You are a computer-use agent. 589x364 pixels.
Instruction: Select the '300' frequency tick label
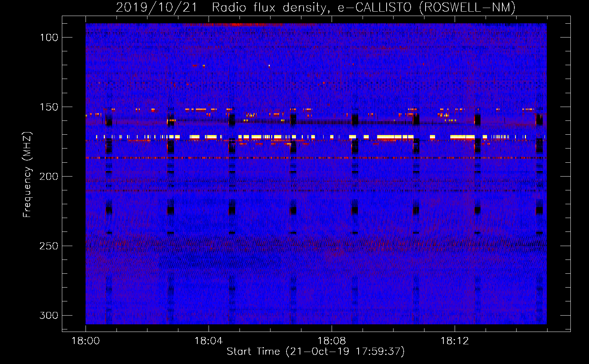(x=49, y=315)
